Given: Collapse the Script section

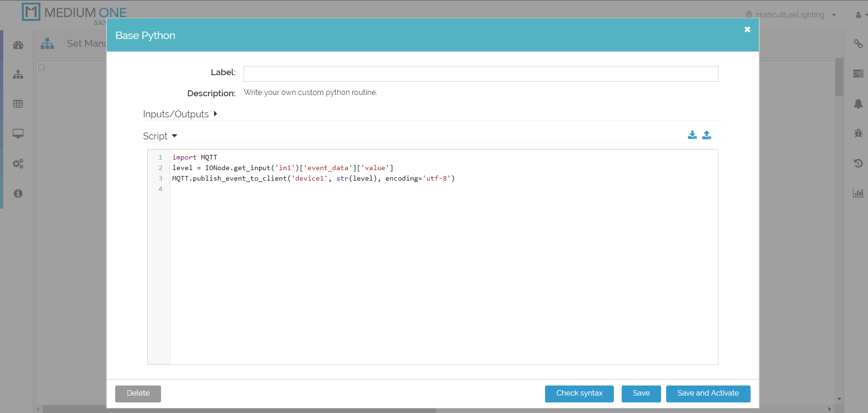Looking at the screenshot, I should coord(160,136).
